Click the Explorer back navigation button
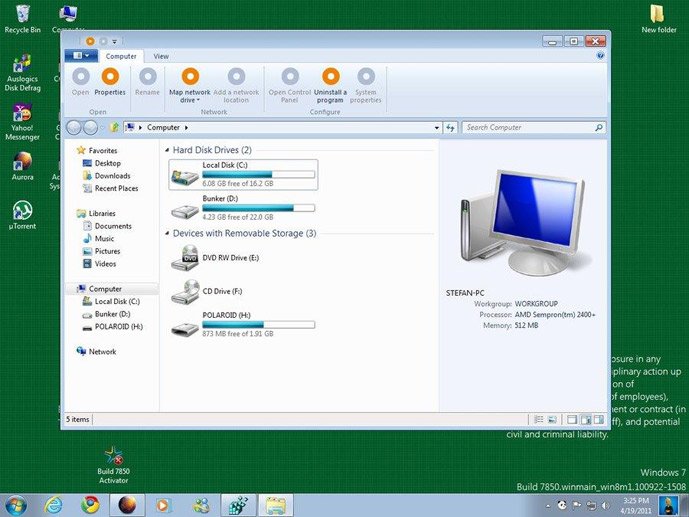This screenshot has height=517, width=689. pos(74,127)
